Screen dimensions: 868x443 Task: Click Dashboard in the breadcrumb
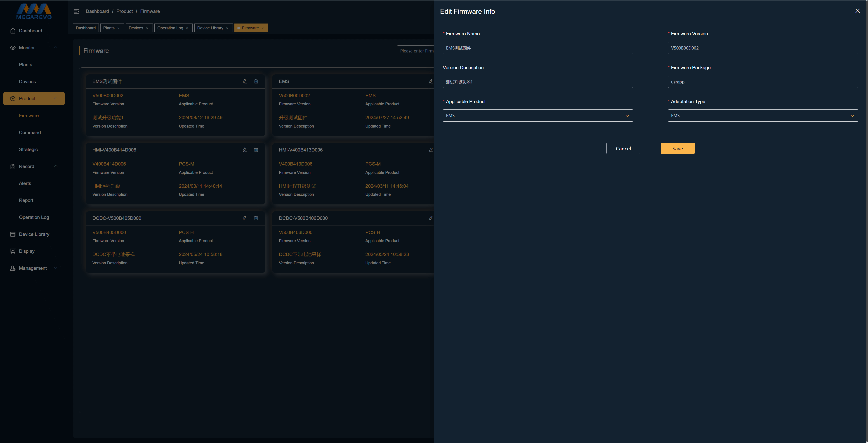click(x=97, y=11)
